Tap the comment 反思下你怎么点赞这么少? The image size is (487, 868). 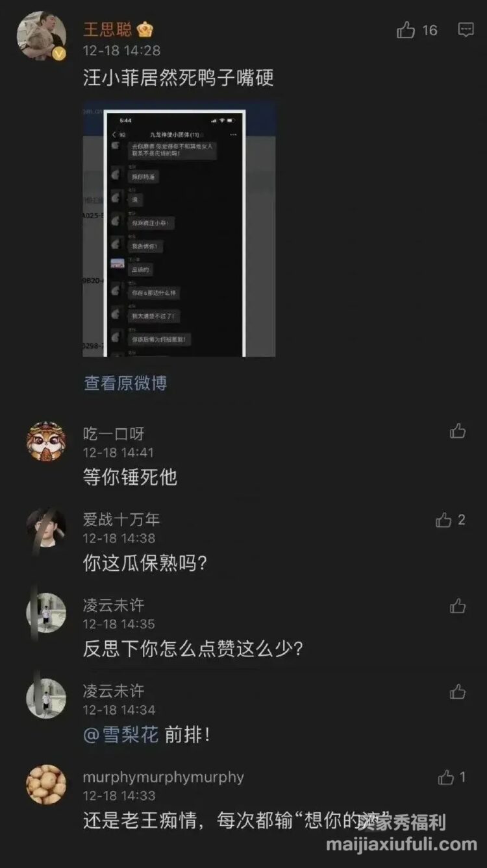coord(194,649)
